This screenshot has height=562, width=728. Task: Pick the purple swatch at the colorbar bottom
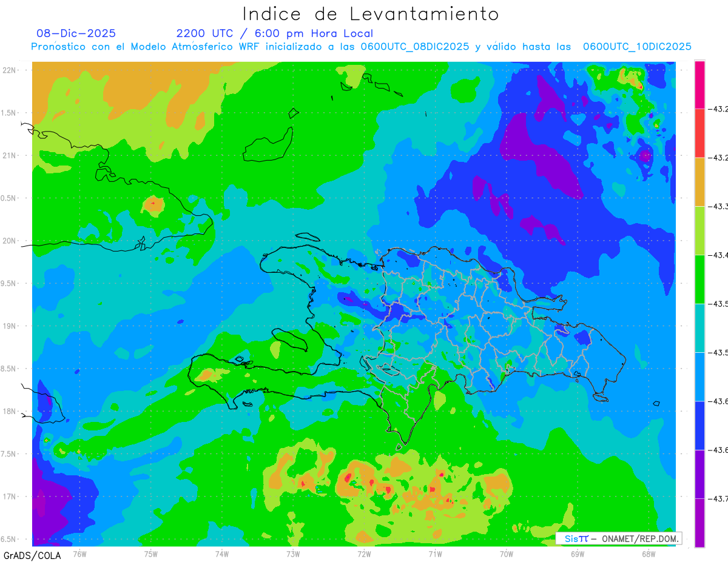[699, 523]
